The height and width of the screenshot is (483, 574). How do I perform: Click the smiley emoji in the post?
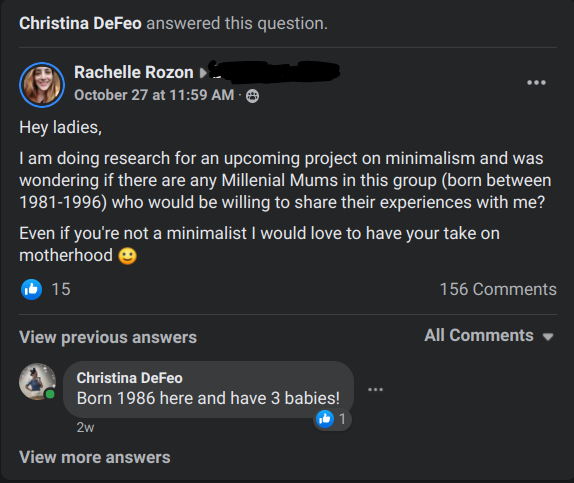point(127,256)
